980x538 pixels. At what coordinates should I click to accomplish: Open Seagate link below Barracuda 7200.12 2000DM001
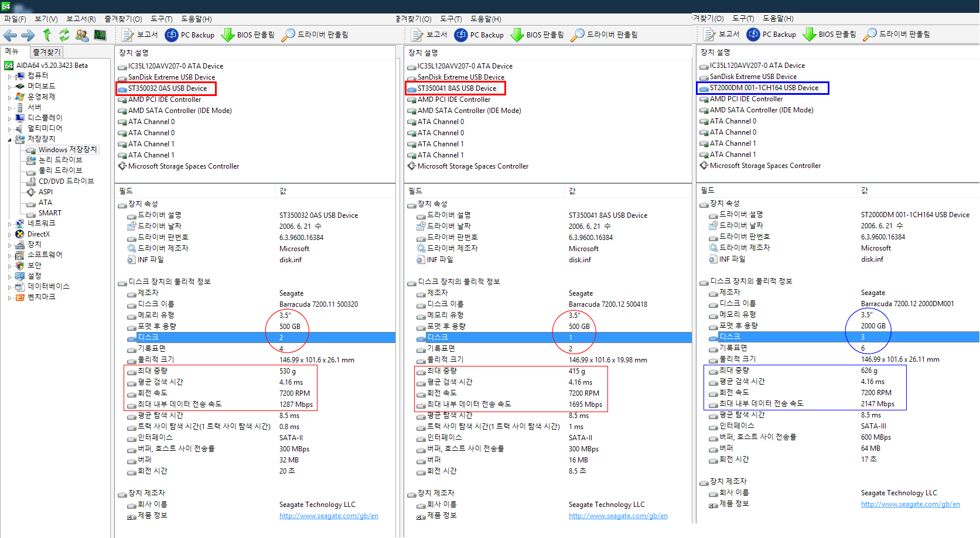click(910, 503)
